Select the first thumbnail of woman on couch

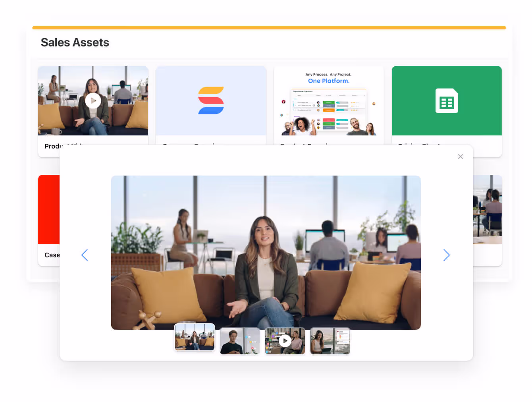[x=195, y=337]
